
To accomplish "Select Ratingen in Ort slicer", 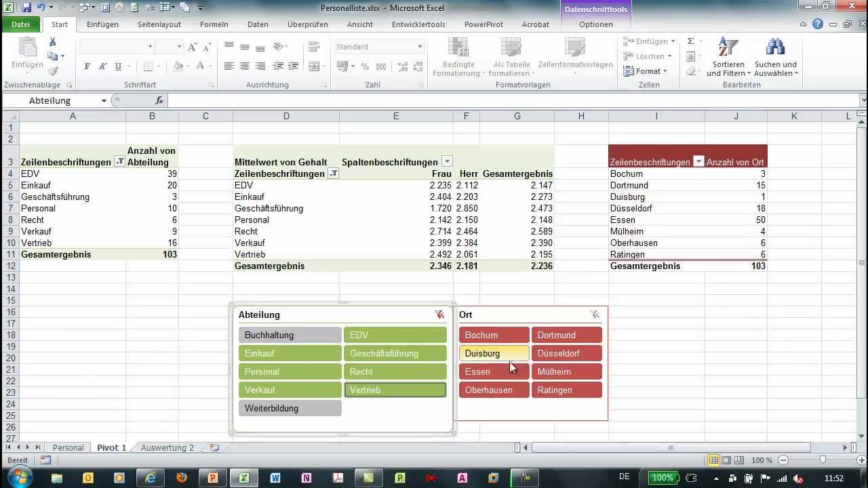I will coord(567,390).
